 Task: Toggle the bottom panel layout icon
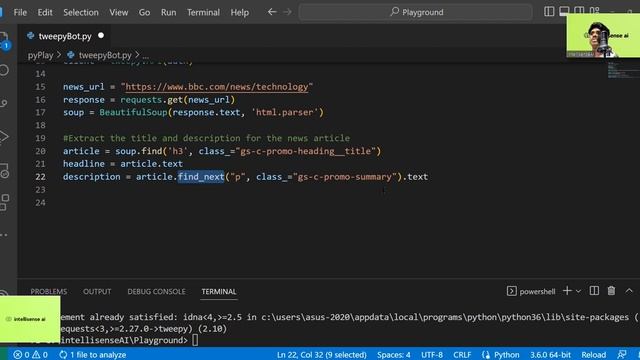pos(564,11)
